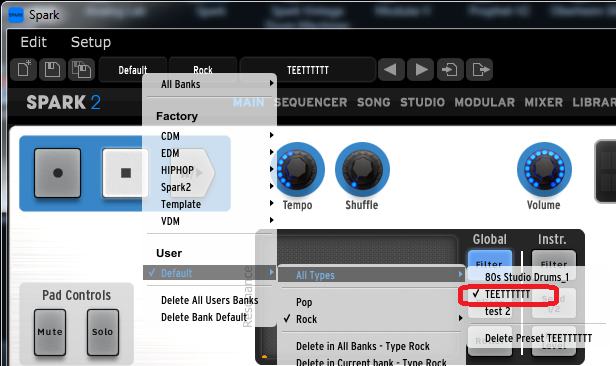Click the new project icon
Screen dimensions: 616x366
(24, 70)
